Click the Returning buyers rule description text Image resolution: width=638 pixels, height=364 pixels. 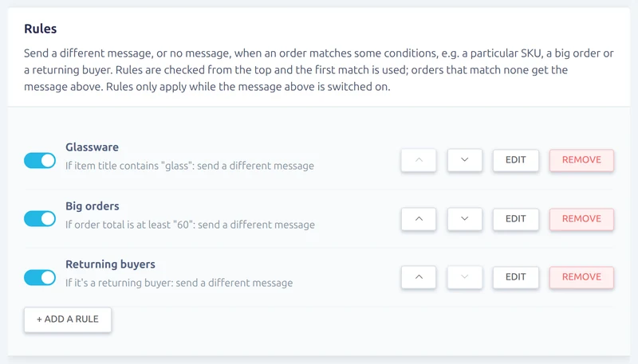pos(179,283)
